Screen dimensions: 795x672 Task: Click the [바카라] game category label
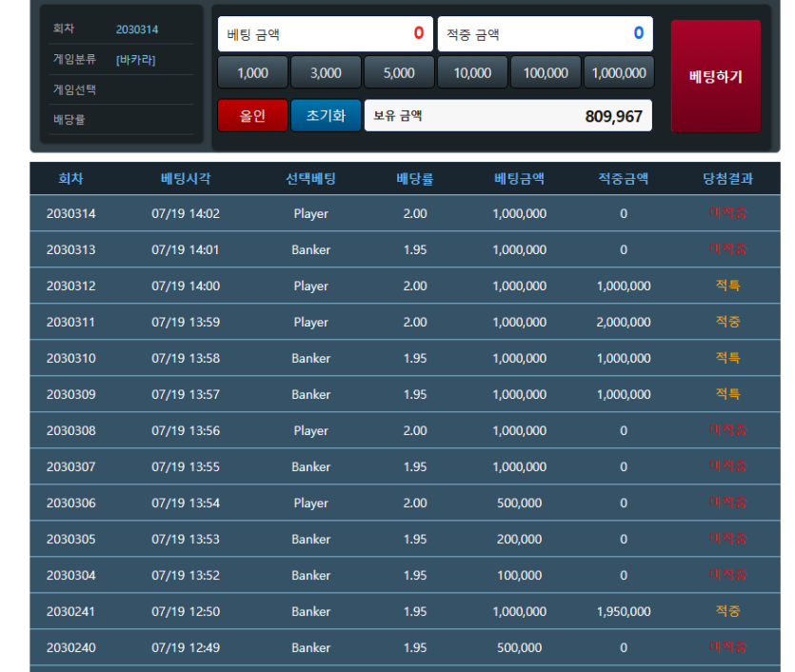tap(136, 60)
